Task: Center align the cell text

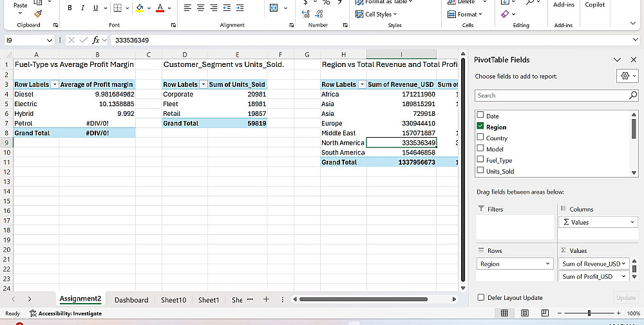Action: 200,8
